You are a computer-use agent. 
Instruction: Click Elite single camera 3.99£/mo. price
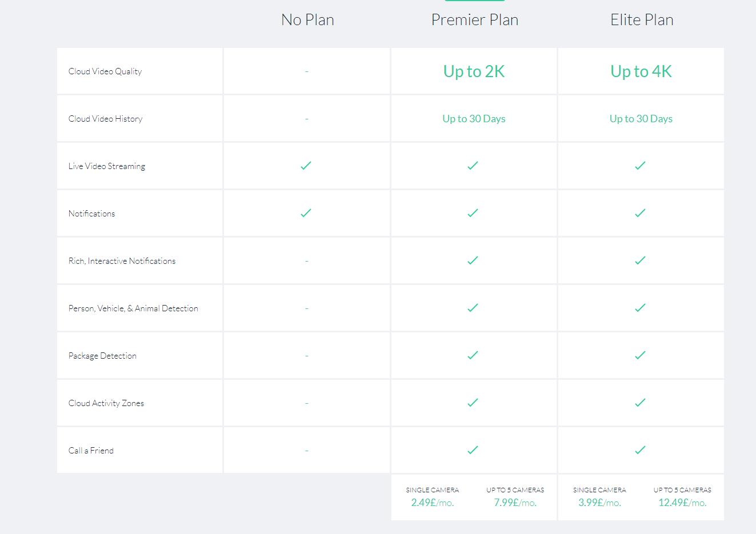click(x=599, y=503)
